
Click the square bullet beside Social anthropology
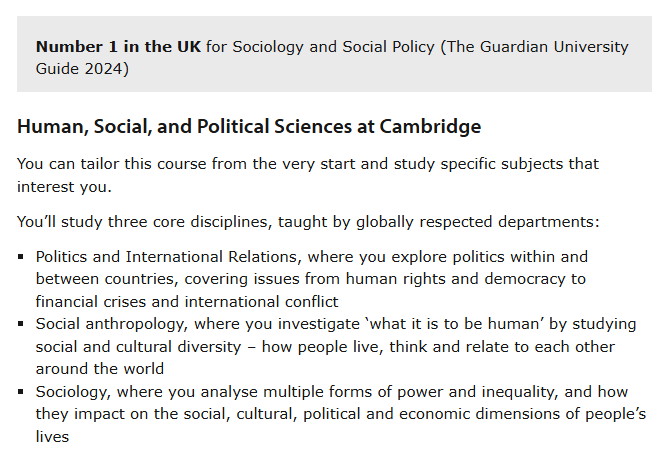pos(21,324)
